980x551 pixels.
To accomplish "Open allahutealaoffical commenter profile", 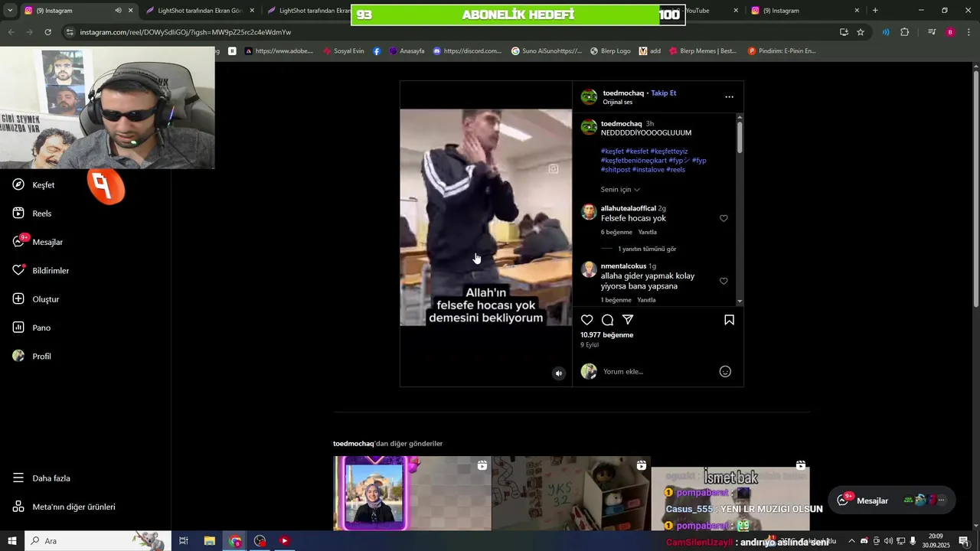I will pos(629,208).
